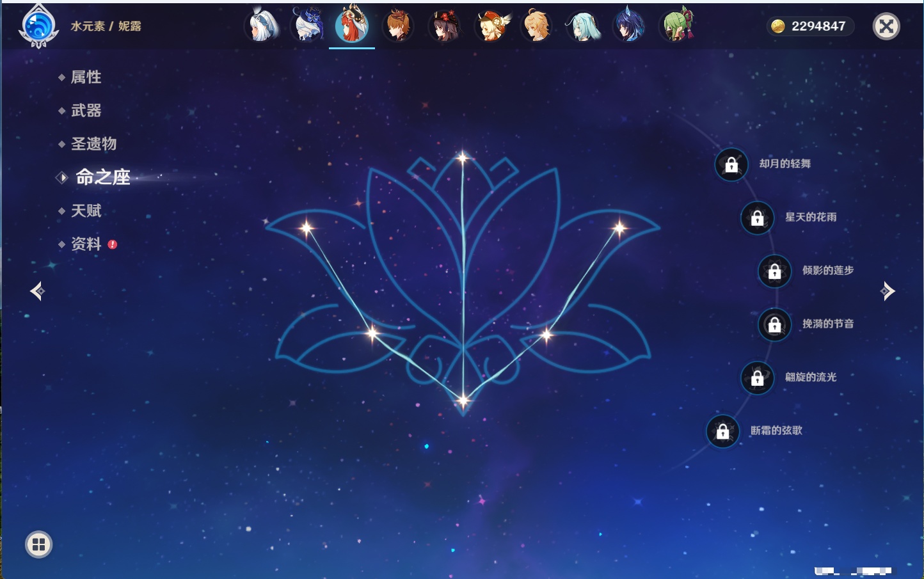Click the Mora balance 2294847

click(x=818, y=26)
